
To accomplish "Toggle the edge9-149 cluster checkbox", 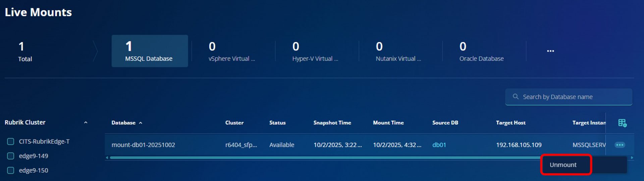I will [x=11, y=156].
